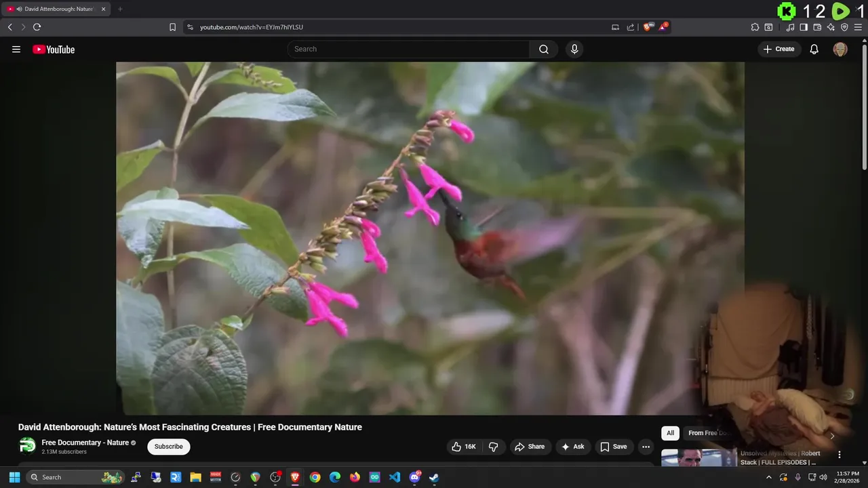Click the system tray microphone indicator

click(797, 477)
